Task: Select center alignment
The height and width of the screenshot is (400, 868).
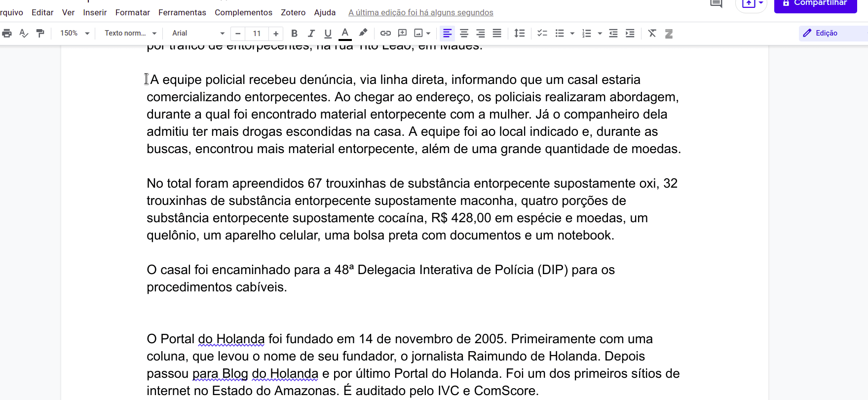Action: coord(464,33)
